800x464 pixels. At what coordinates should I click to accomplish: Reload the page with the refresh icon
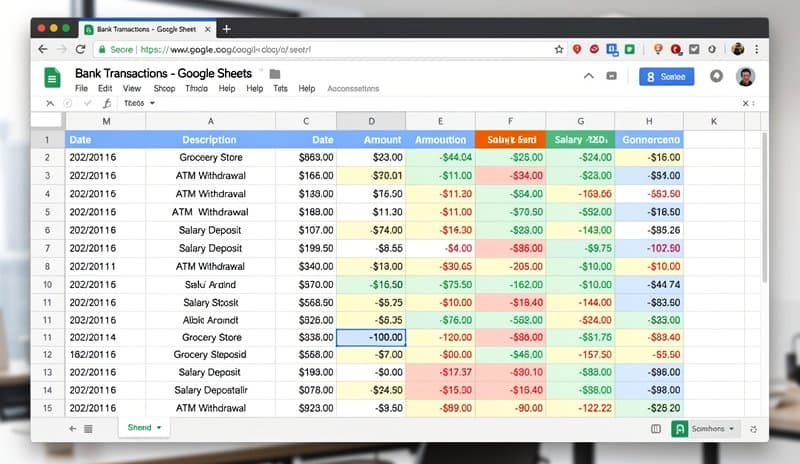tap(80, 50)
